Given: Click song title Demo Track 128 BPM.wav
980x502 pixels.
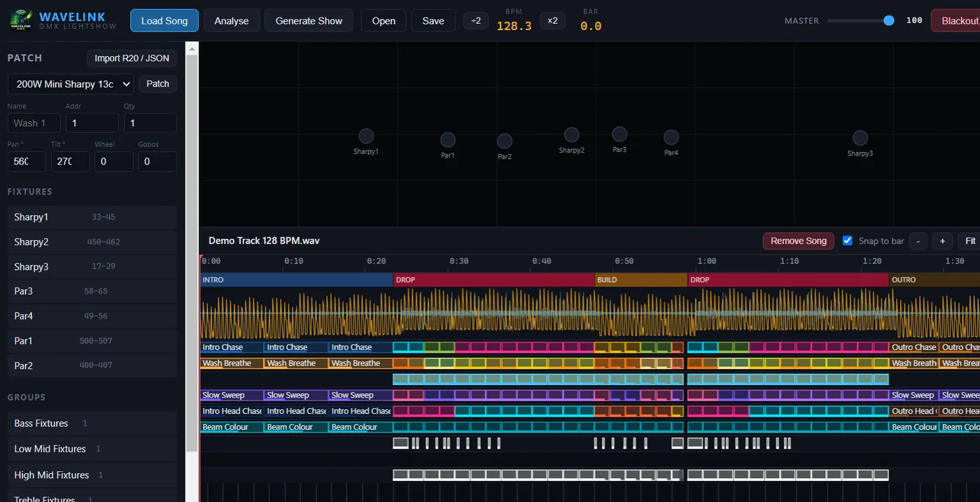Looking at the screenshot, I should 264,241.
